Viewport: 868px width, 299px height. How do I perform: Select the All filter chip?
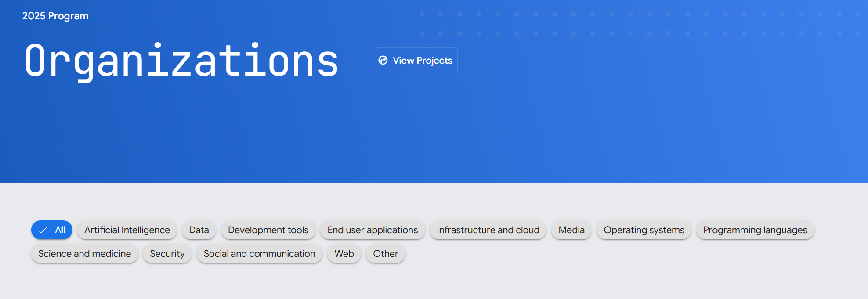click(x=52, y=230)
